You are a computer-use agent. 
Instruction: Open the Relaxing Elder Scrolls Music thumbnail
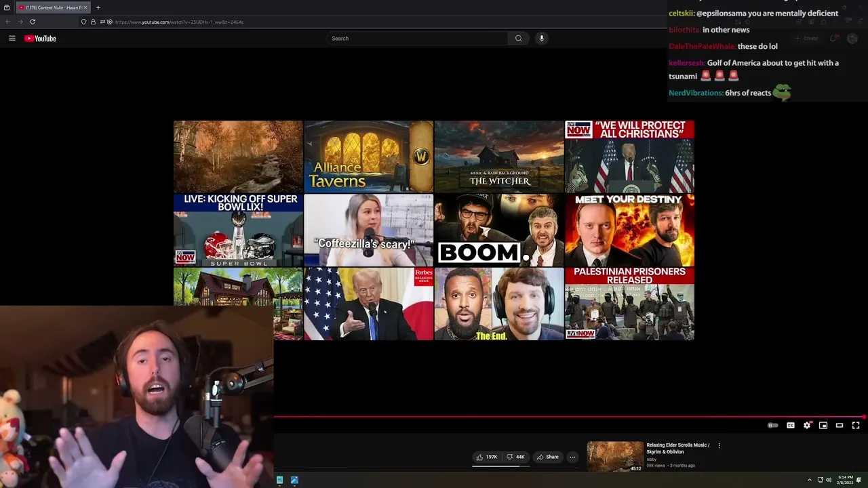click(615, 457)
